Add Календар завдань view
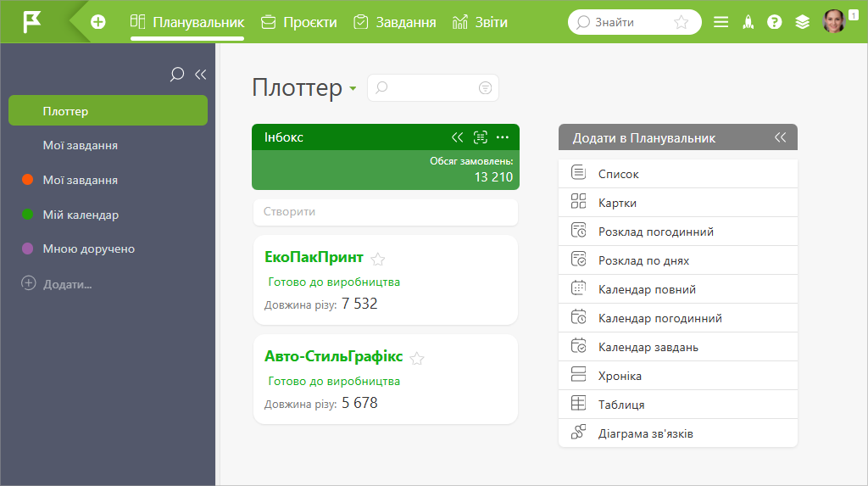The width and height of the screenshot is (868, 486). click(678, 346)
